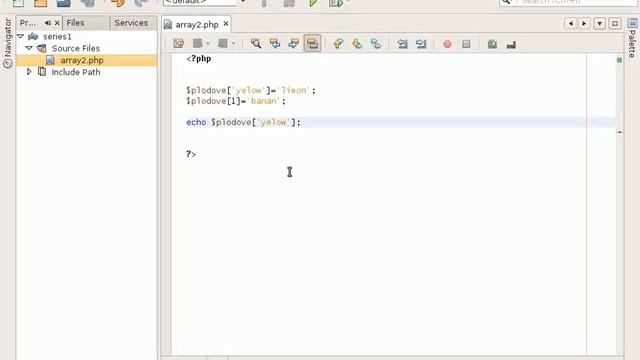This screenshot has width=640, height=360.
Task: Show opened documents list dropdown
Action: (600, 23)
